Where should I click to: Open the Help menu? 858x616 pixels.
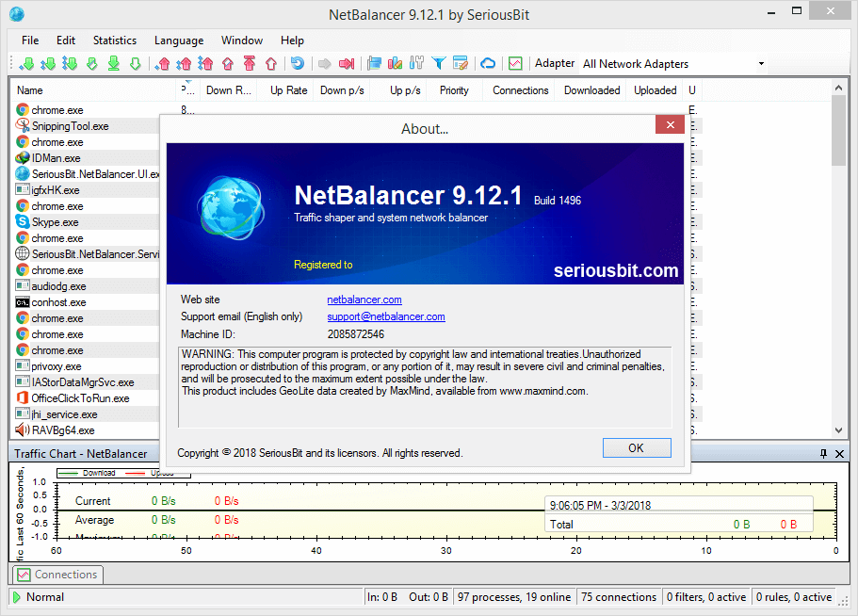292,41
